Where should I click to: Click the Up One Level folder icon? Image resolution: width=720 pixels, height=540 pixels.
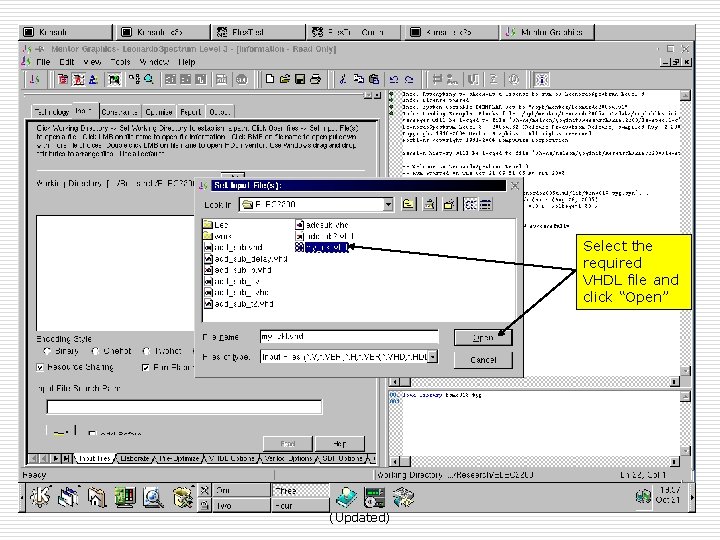pos(408,204)
